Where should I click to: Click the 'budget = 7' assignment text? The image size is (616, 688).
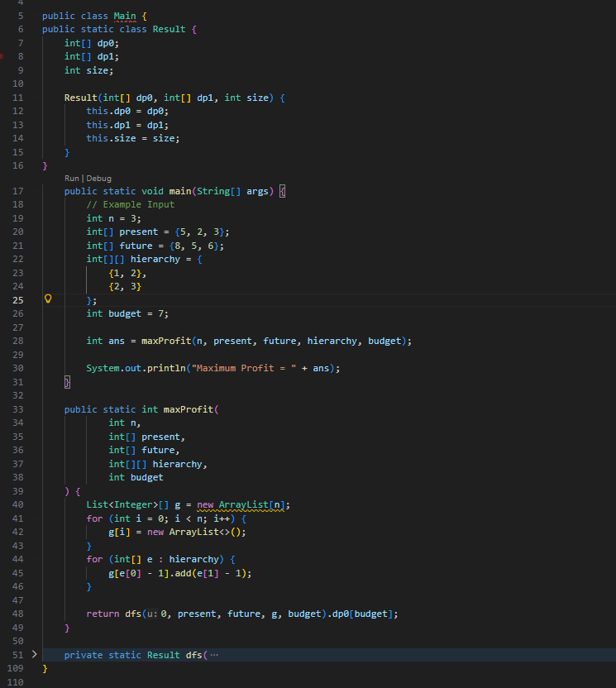point(136,313)
